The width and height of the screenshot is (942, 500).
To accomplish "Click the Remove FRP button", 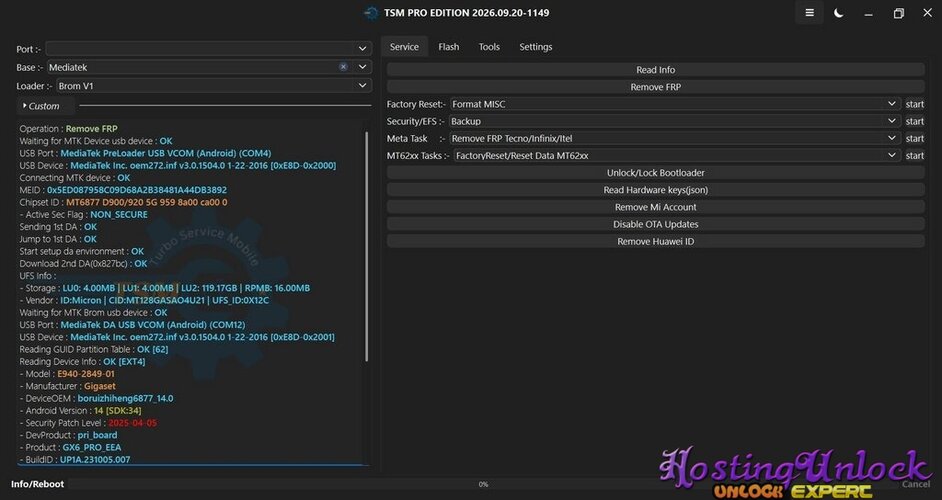I will pyautogui.click(x=655, y=87).
